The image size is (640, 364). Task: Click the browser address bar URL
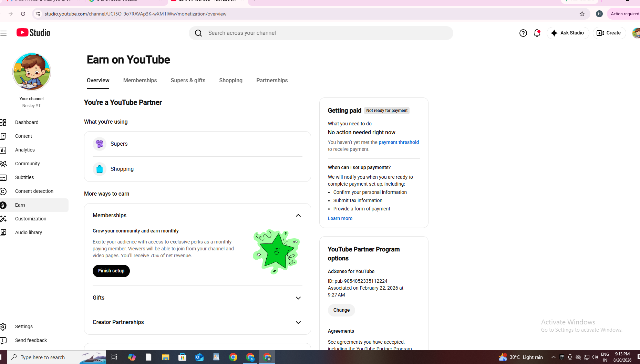click(135, 14)
